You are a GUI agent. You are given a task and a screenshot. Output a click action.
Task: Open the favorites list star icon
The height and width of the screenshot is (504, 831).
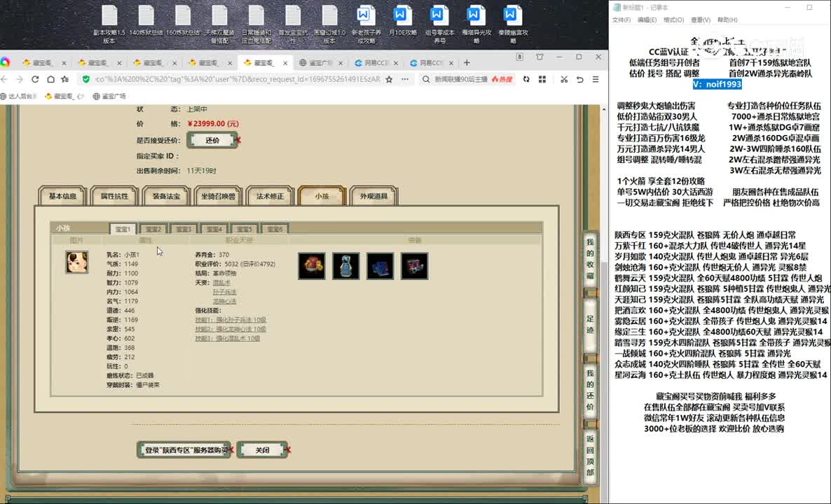pyautogui.click(x=64, y=79)
